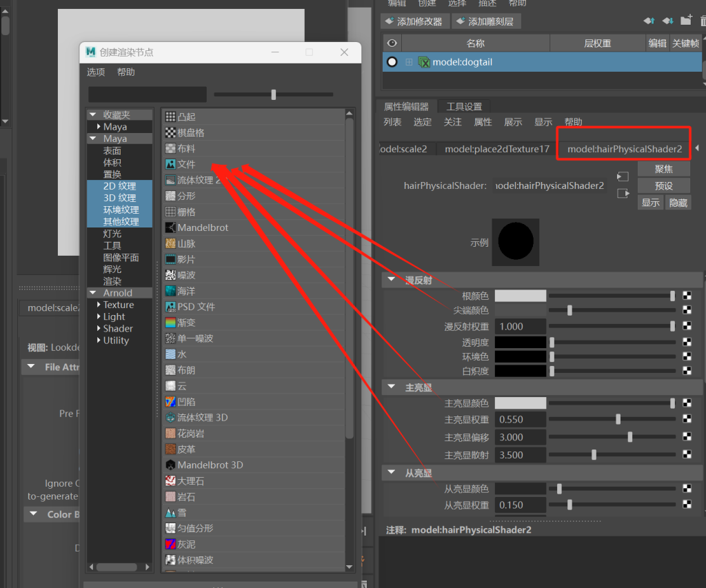Viewport: 706px width, 588px height.
Task: Switch to the 工具设置 tab
Action: 464,107
